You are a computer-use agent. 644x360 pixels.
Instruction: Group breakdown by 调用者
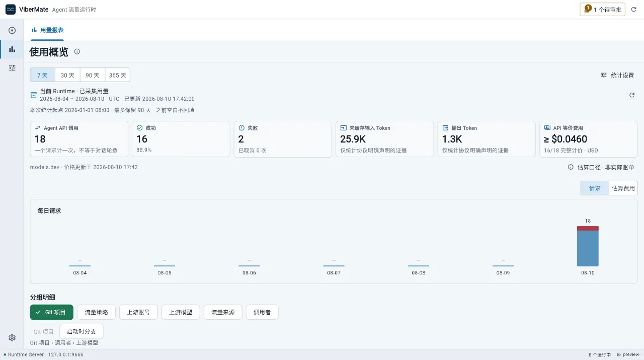tap(262, 312)
